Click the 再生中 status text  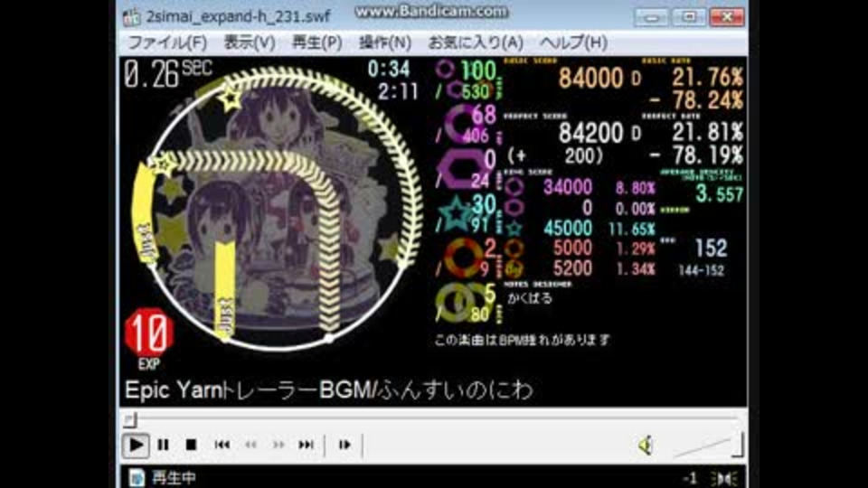174,478
